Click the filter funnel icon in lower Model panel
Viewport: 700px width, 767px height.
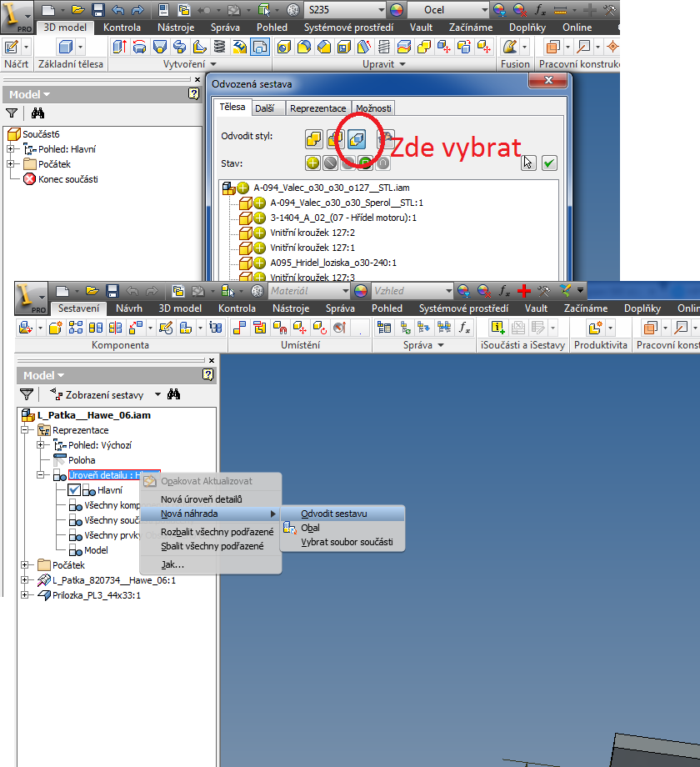click(x=27, y=394)
